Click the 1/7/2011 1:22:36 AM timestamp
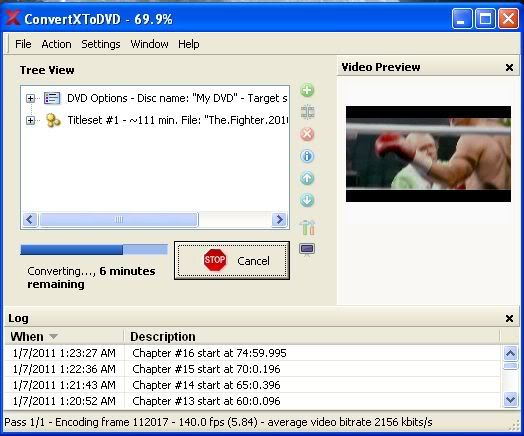 click(64, 369)
